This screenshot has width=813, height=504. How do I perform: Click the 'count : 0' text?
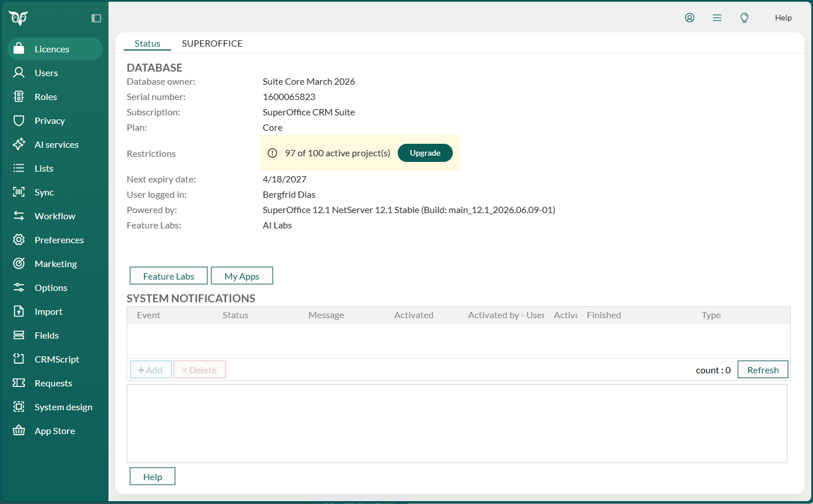713,370
